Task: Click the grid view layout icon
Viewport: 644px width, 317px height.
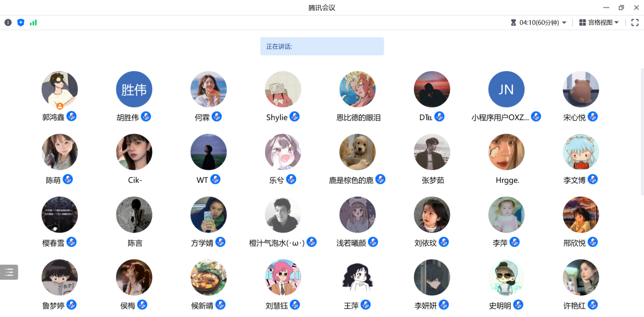Action: point(582,22)
